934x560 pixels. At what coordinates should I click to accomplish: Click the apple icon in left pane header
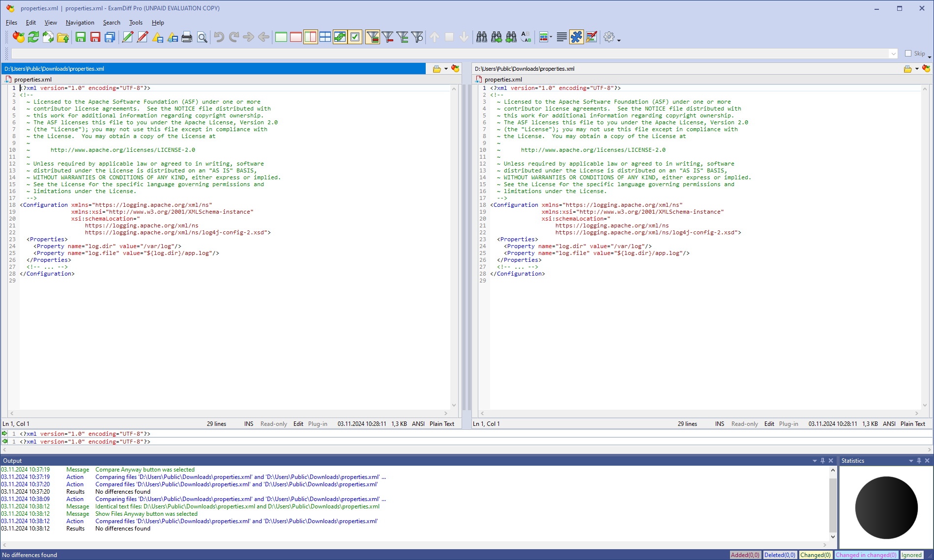click(455, 69)
